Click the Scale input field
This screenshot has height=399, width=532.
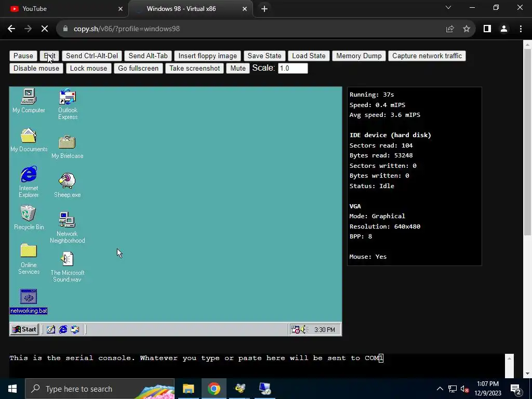[293, 68]
